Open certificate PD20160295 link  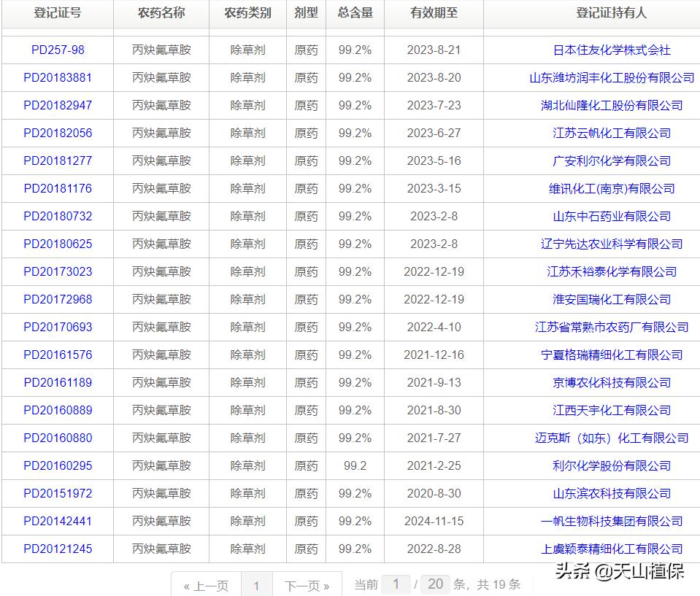coord(58,466)
